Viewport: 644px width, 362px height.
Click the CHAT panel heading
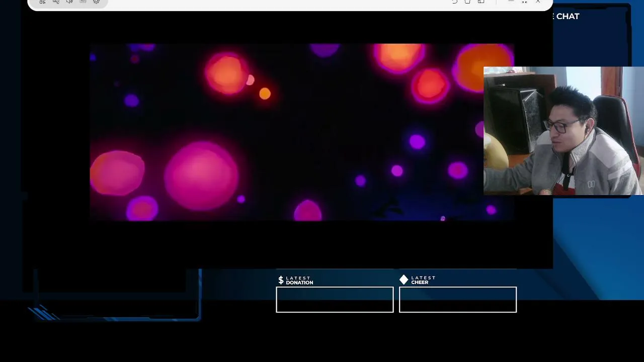tap(568, 16)
